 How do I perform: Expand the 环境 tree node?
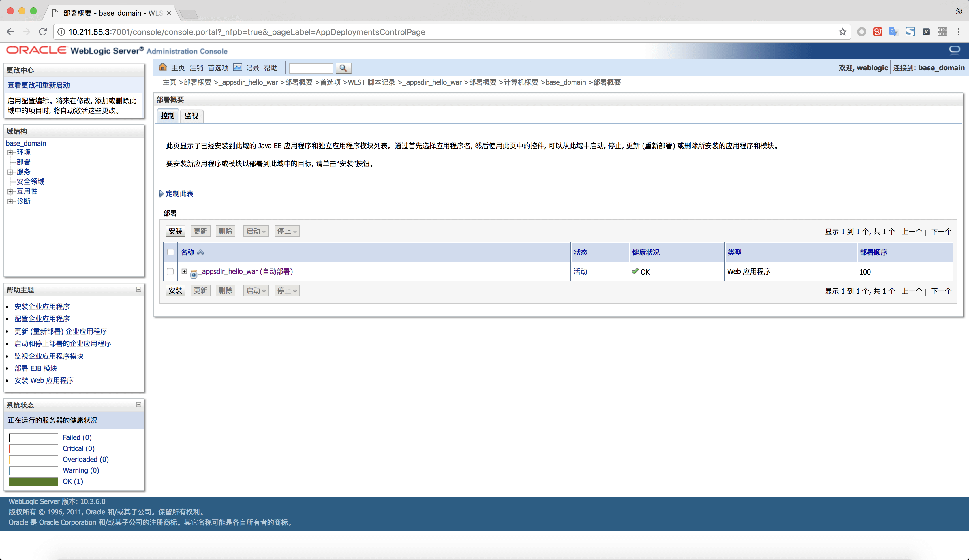click(10, 152)
